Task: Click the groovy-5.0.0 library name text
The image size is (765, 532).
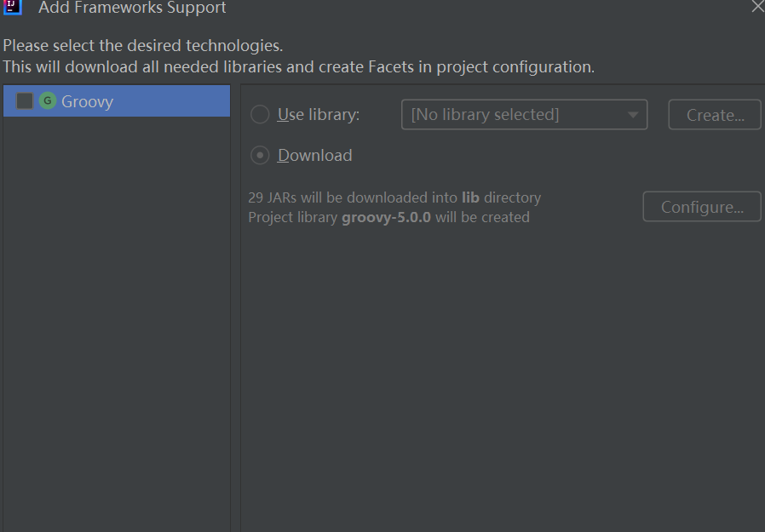Action: tap(387, 217)
